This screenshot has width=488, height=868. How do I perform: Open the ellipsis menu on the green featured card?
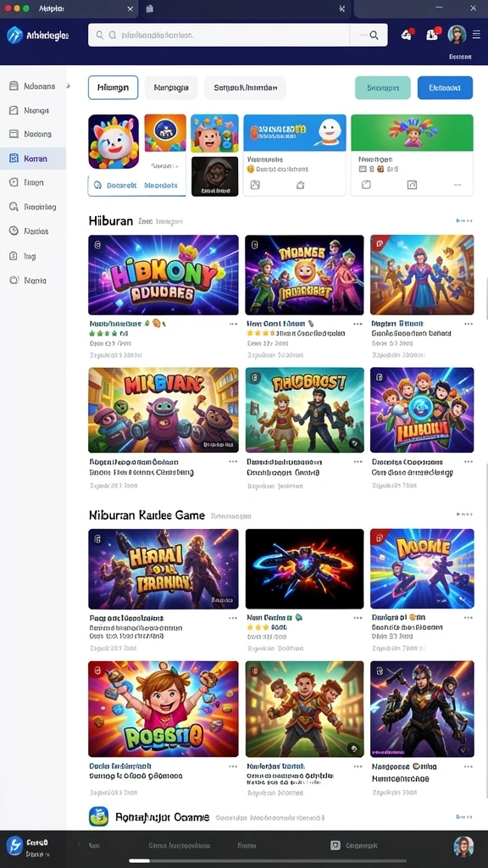pos(457,185)
